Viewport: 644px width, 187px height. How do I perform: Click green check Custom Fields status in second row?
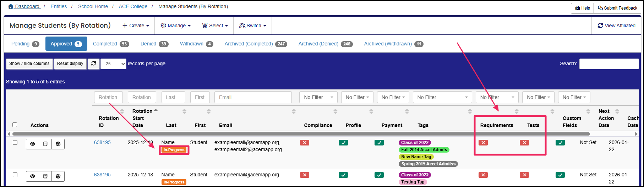[x=560, y=175]
